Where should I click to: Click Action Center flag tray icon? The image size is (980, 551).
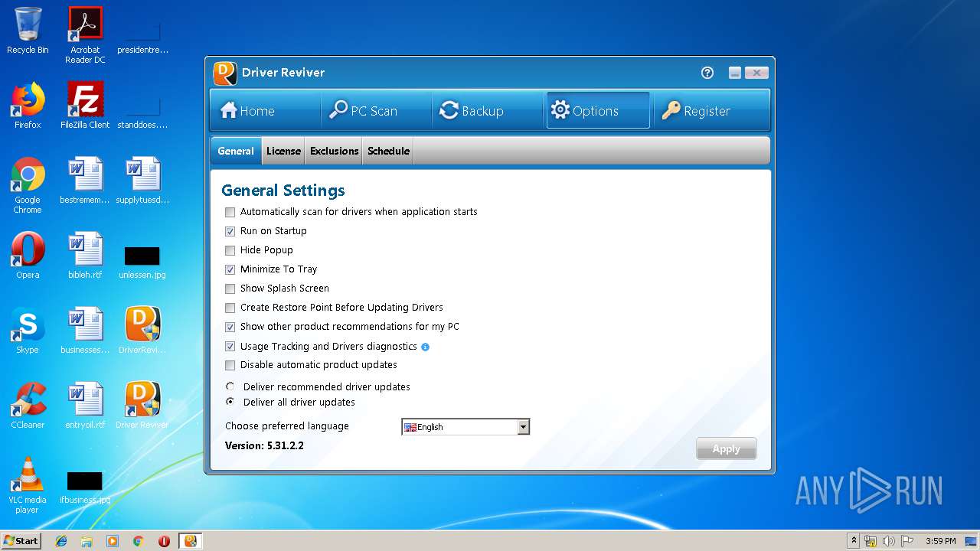click(x=907, y=541)
